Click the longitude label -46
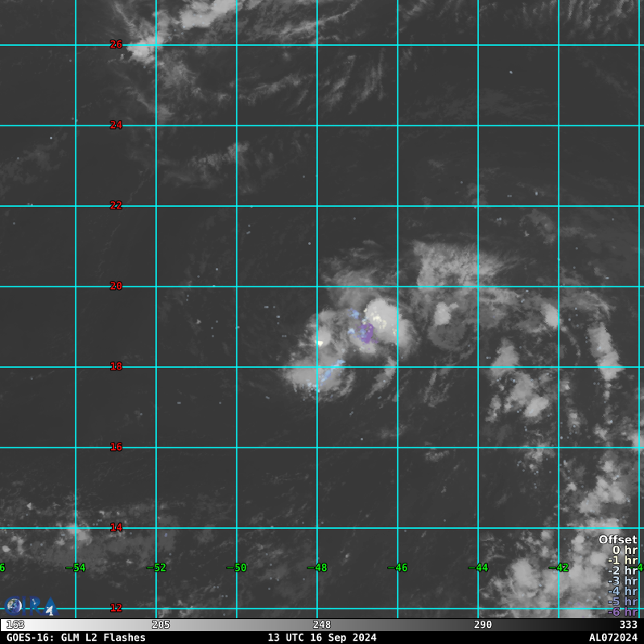The image size is (644, 644). pos(398,568)
